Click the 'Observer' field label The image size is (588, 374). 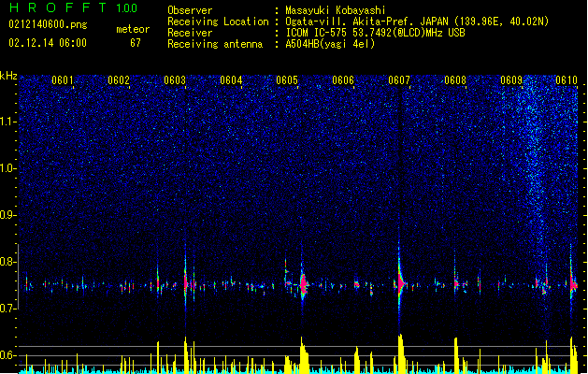[x=190, y=10]
